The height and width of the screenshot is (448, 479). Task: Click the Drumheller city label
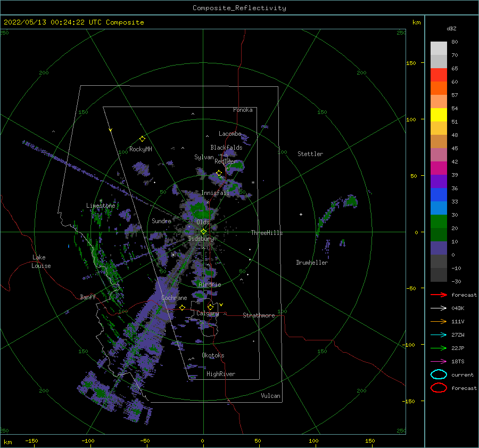pos(312,263)
